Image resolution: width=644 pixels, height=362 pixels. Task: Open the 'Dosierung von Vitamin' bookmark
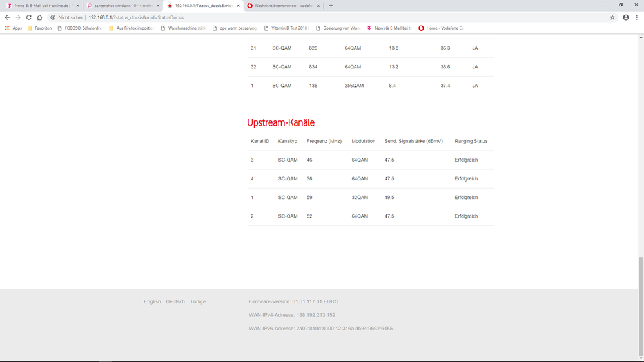click(338, 28)
